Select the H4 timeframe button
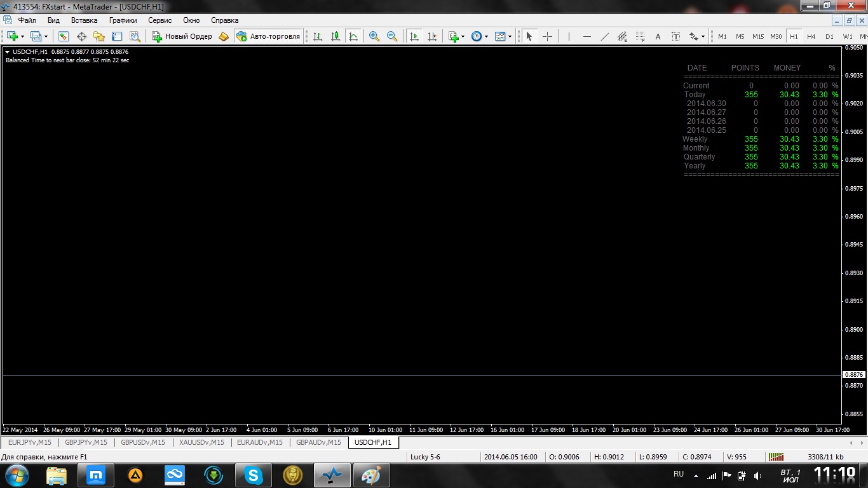868x488 pixels. pos(811,36)
